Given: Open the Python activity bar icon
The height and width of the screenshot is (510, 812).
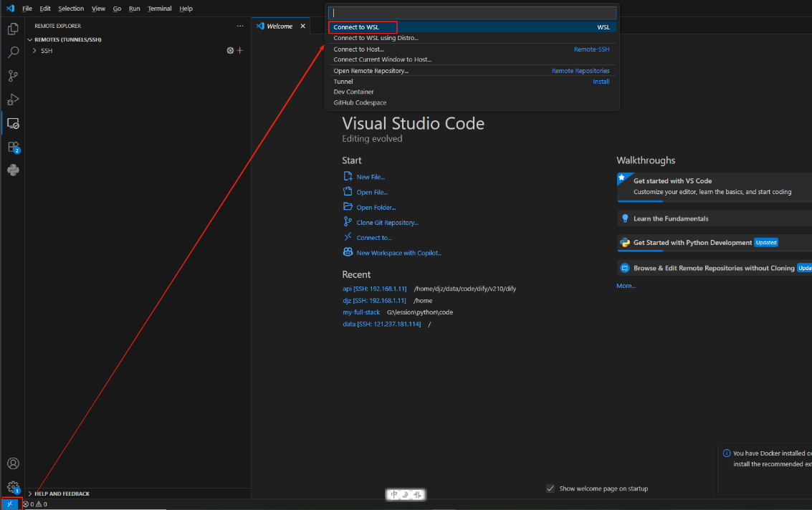Looking at the screenshot, I should 13,170.
